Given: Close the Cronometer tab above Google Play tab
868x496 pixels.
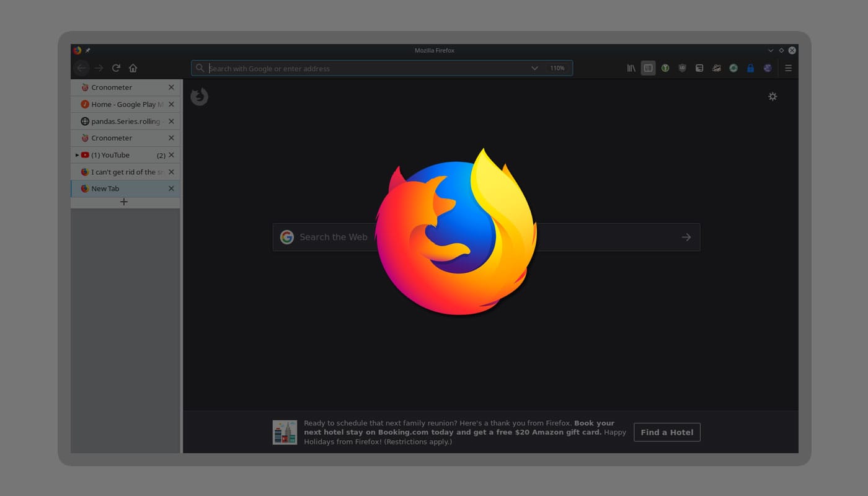Looking at the screenshot, I should click(171, 87).
